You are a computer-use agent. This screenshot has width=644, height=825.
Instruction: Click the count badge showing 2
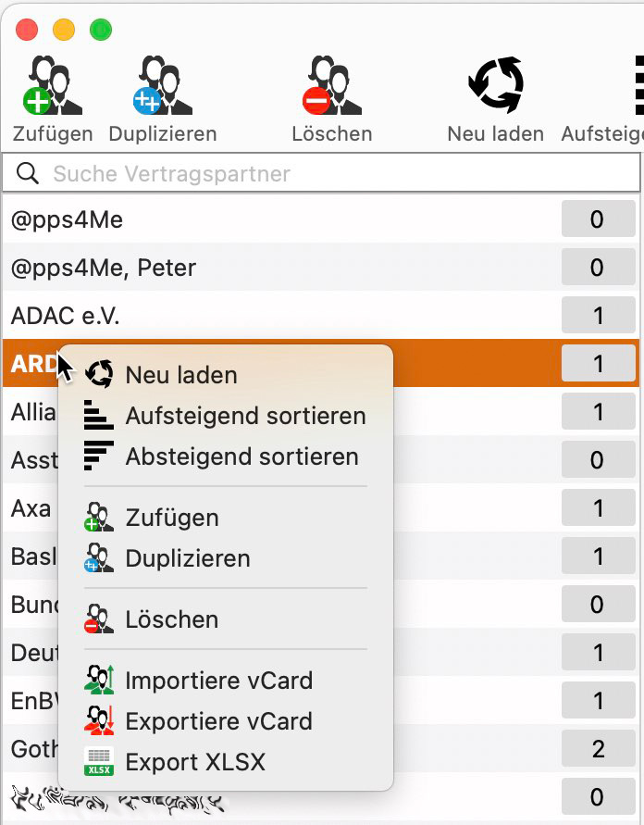(599, 748)
